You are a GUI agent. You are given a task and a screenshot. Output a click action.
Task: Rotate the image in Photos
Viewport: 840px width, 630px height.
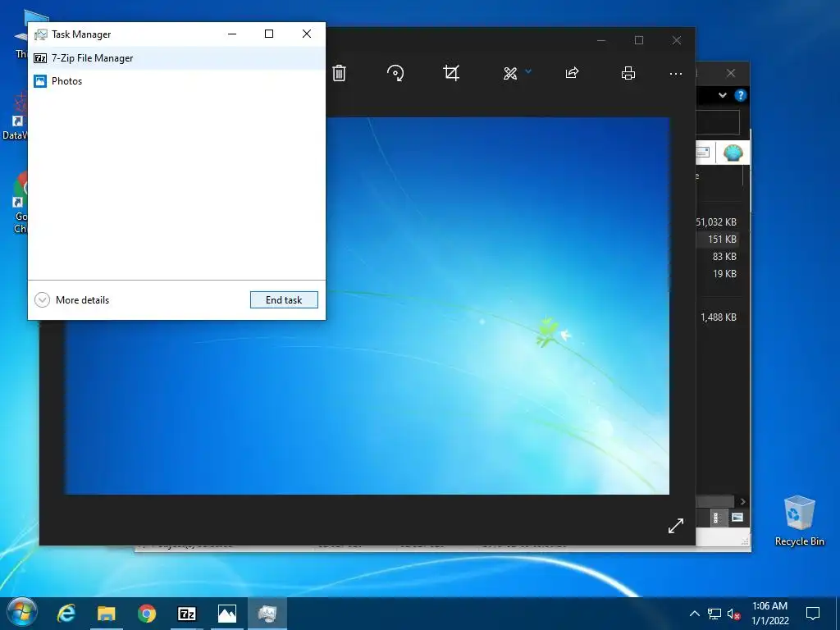point(395,73)
